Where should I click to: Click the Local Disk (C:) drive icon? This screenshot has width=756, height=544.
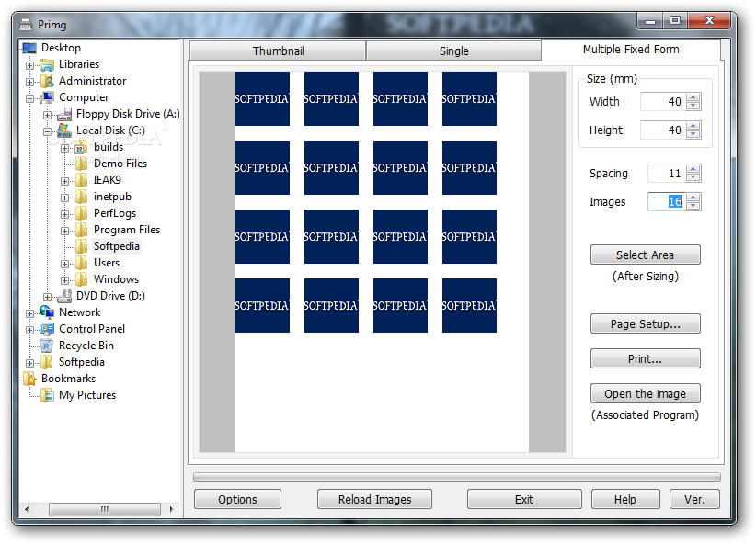click(x=64, y=130)
